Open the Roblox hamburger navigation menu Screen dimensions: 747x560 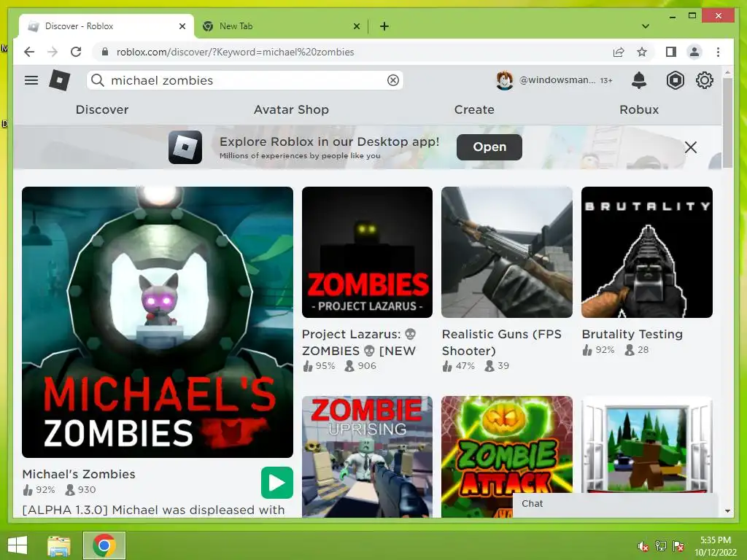pos(31,80)
